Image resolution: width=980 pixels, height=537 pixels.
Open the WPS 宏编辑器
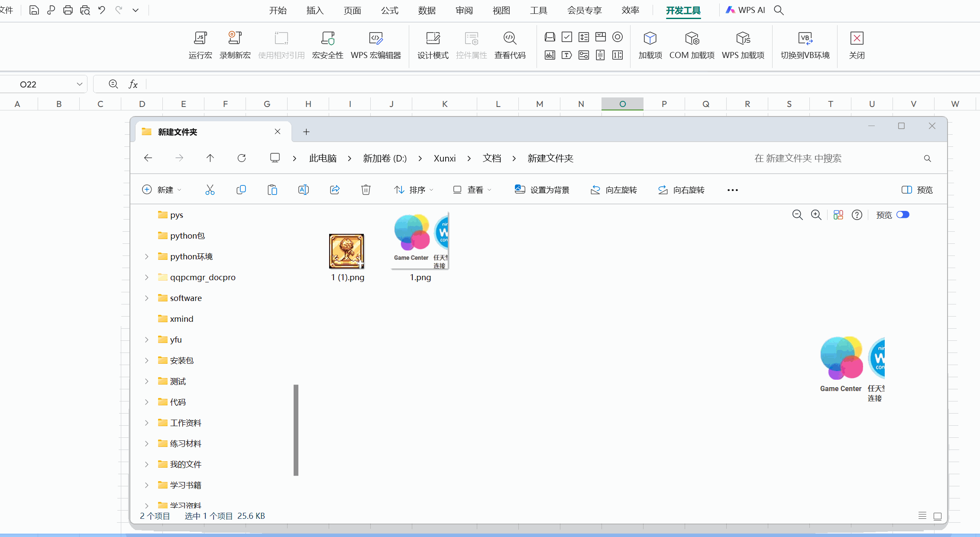click(375, 45)
